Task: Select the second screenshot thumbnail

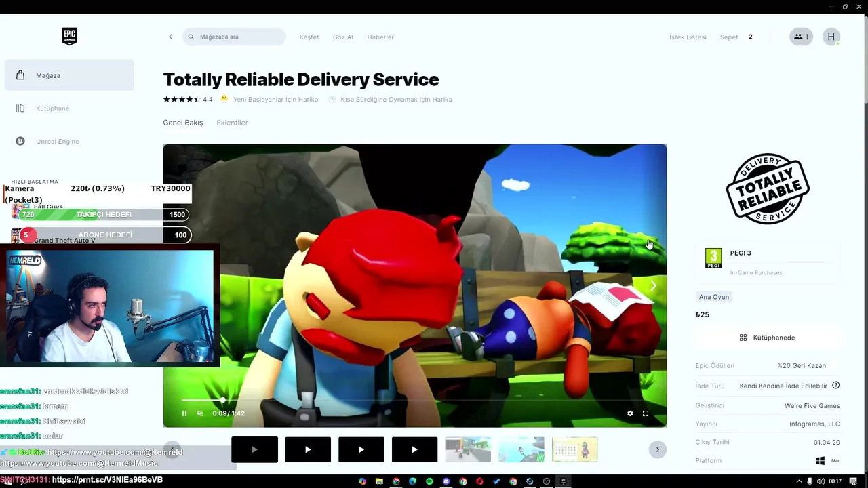Action: pyautogui.click(x=521, y=449)
